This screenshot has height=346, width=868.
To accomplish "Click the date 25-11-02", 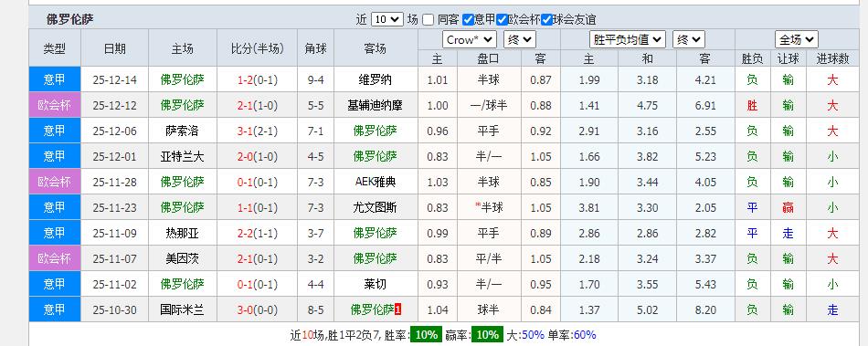I will pyautogui.click(x=114, y=285).
